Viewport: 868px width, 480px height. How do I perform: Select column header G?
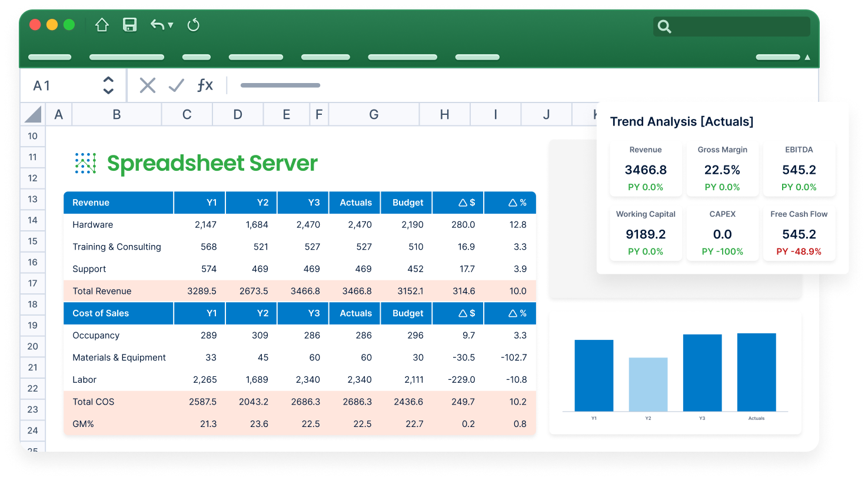click(374, 114)
